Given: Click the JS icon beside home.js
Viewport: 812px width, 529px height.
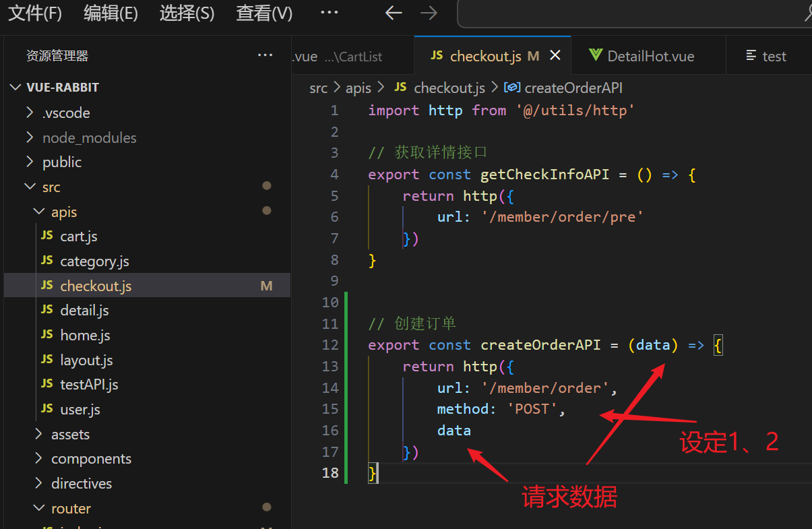Looking at the screenshot, I should 46,335.
